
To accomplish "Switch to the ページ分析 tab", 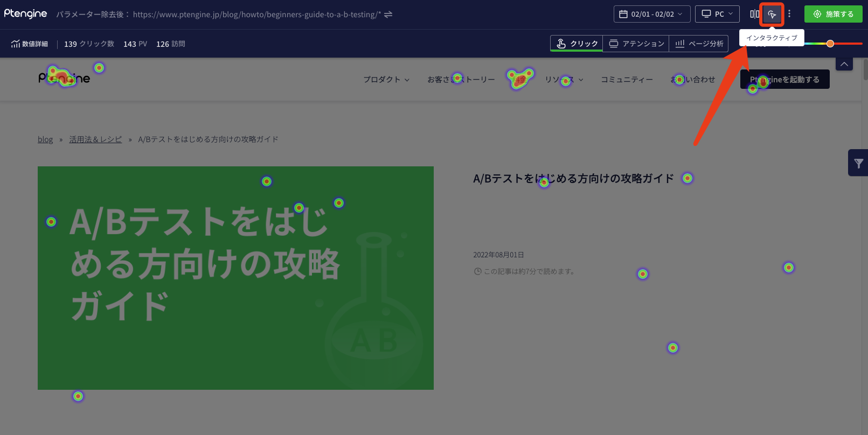I will pos(699,44).
